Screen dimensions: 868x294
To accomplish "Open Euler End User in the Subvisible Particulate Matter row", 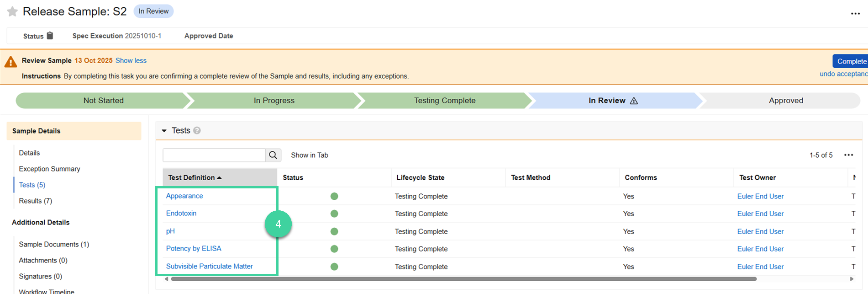I will tap(760, 267).
